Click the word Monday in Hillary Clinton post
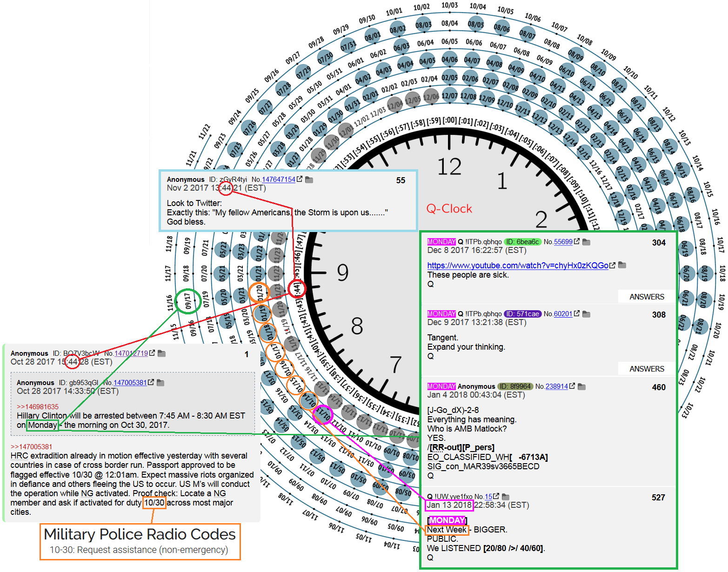Image resolution: width=728 pixels, height=572 pixels. 42,425
